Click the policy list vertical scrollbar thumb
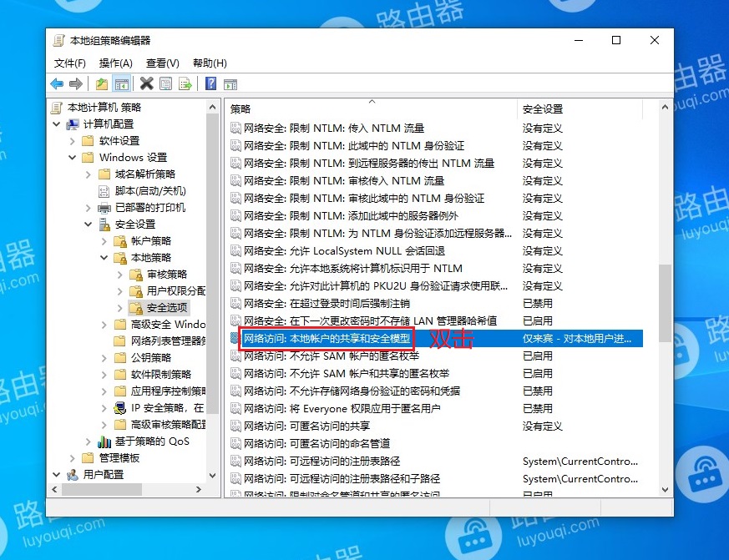The image size is (729, 560). point(665,303)
